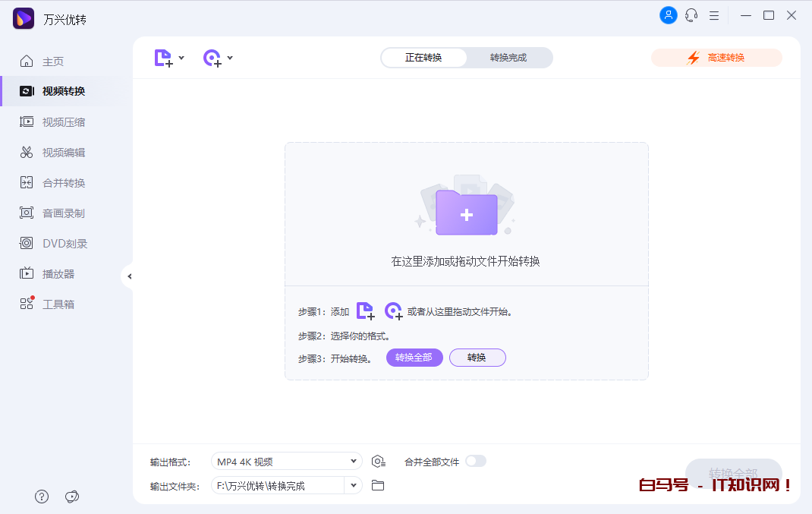Click the 高速转换 button
The height and width of the screenshot is (514, 812).
[716, 57]
